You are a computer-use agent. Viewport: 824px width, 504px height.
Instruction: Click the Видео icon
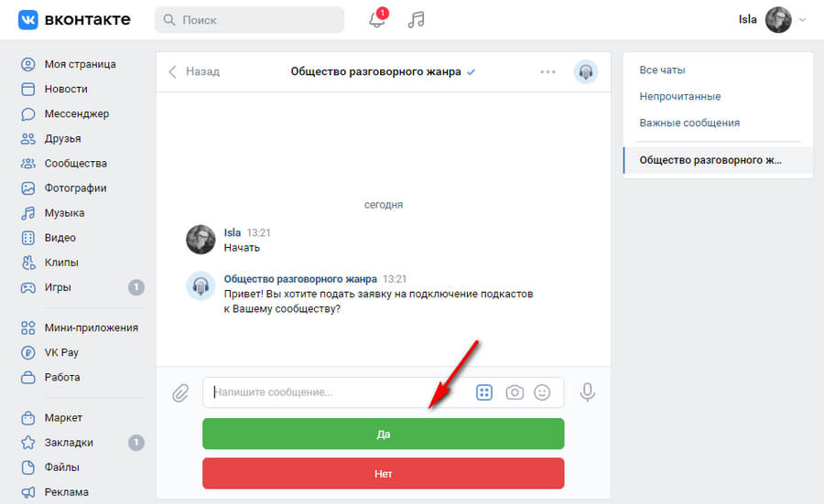[x=27, y=237]
